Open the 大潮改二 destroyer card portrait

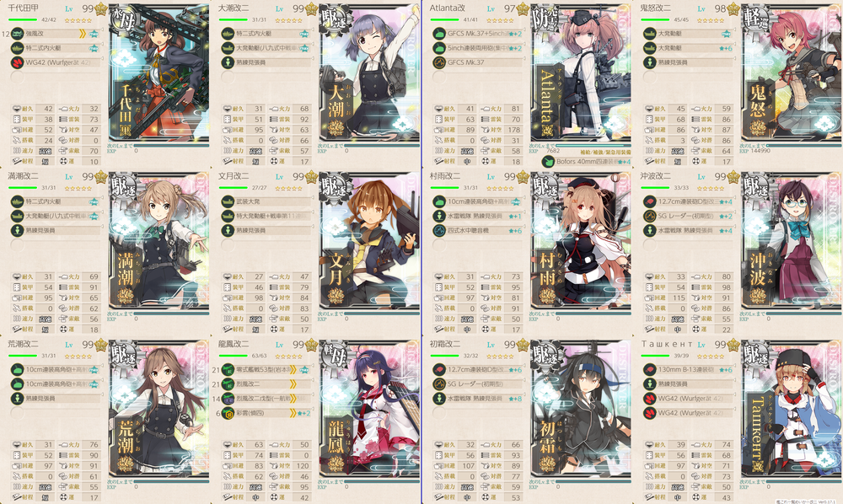369,74
